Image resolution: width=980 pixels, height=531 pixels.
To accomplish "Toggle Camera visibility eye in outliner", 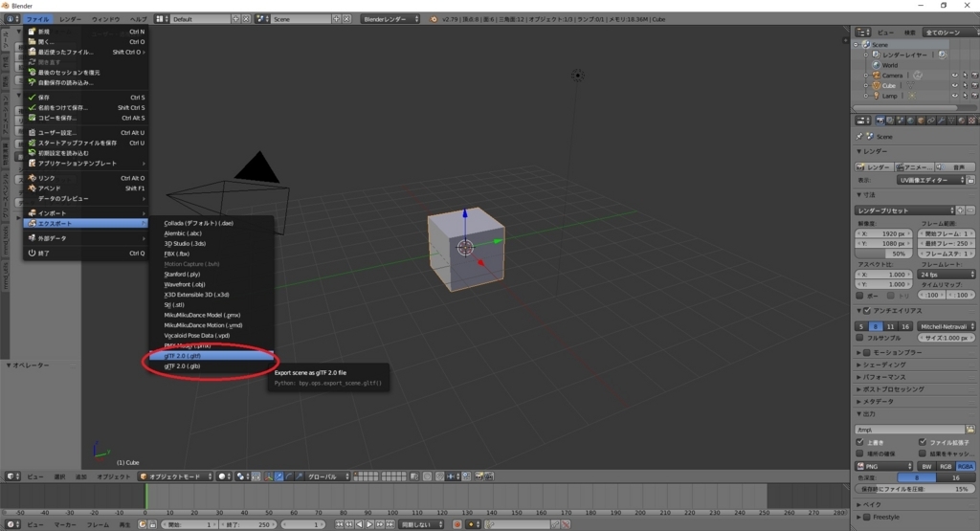I will click(954, 76).
